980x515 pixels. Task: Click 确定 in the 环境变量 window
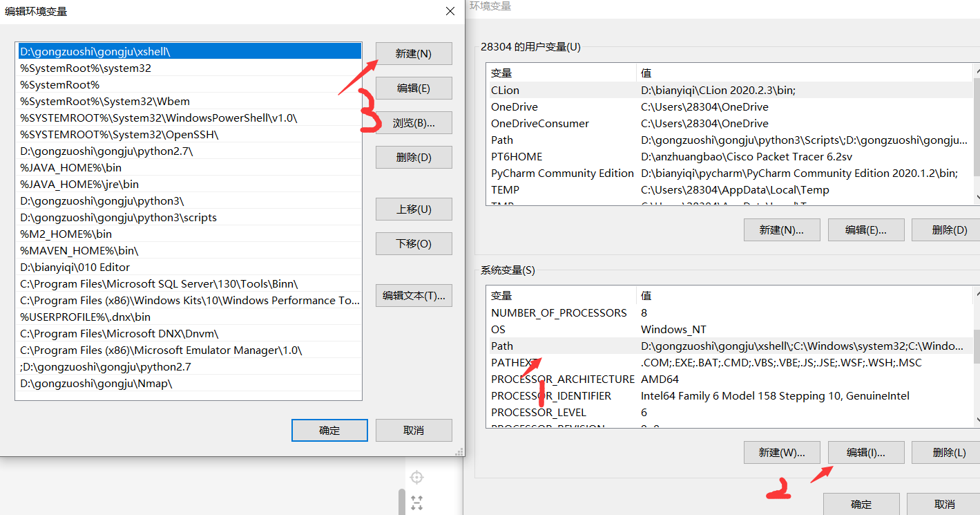click(861, 504)
